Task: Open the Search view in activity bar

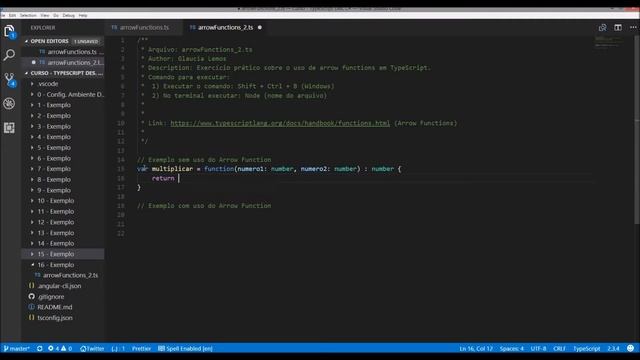Action: click(x=9, y=55)
